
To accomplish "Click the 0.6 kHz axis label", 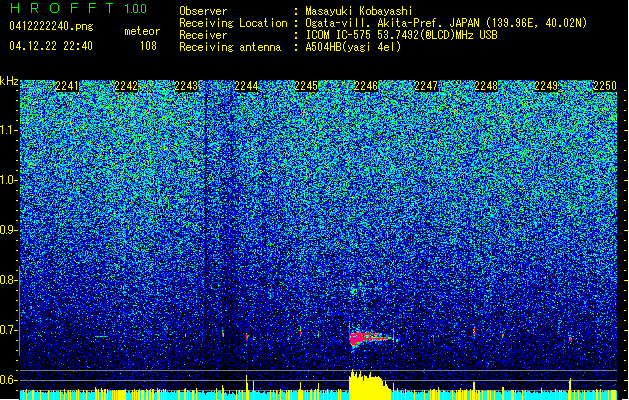I will tap(8, 380).
